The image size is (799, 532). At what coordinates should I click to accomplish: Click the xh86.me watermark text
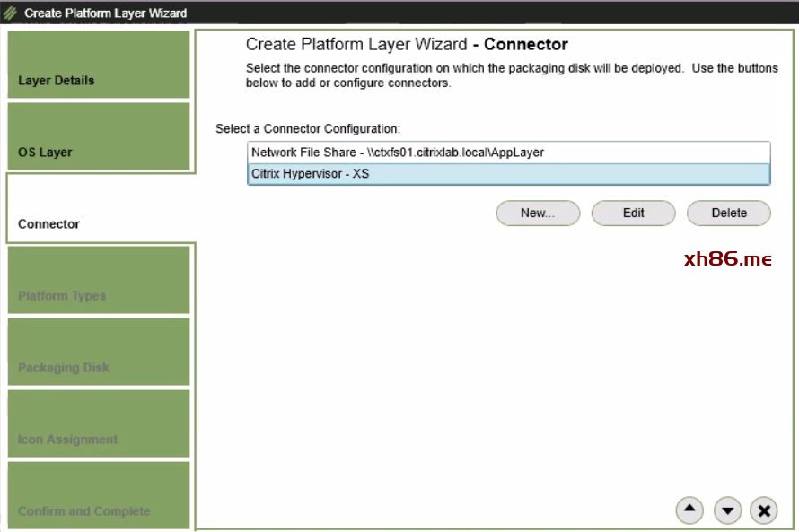727,259
